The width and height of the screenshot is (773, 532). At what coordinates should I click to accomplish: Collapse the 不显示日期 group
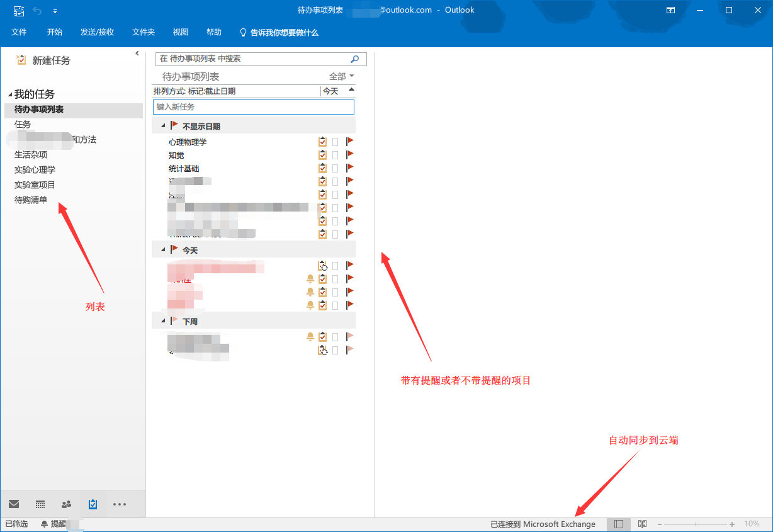(x=163, y=126)
